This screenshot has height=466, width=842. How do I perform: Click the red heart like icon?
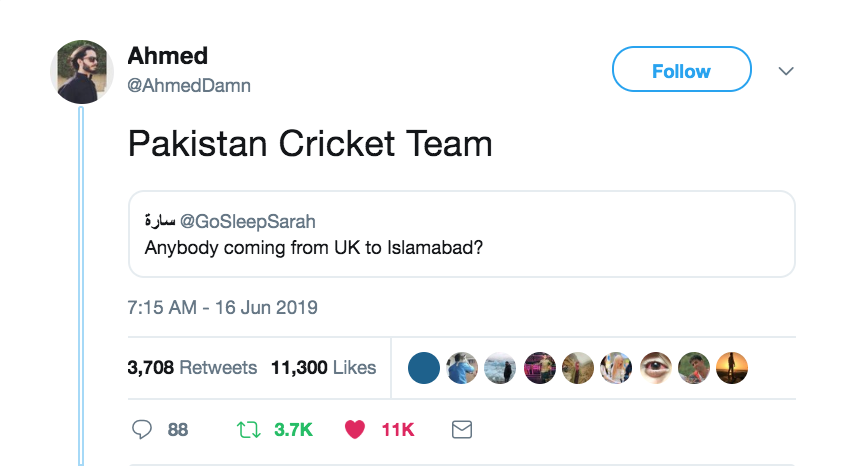[x=354, y=429]
